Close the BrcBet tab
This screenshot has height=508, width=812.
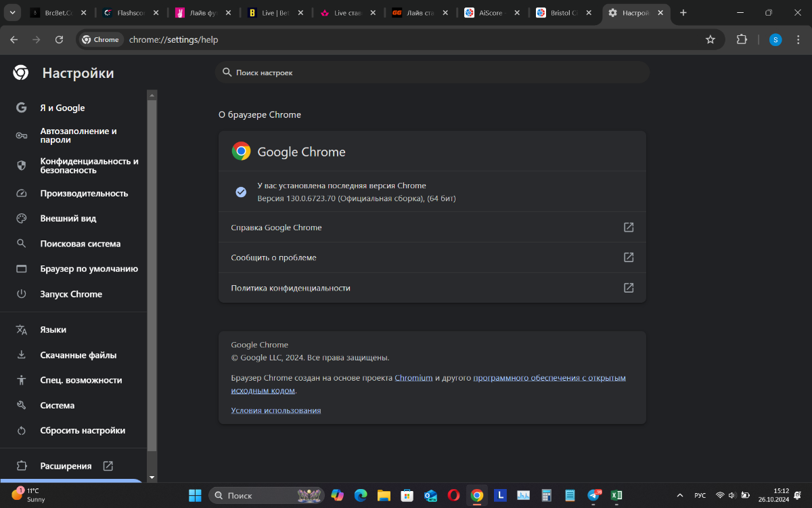point(83,13)
